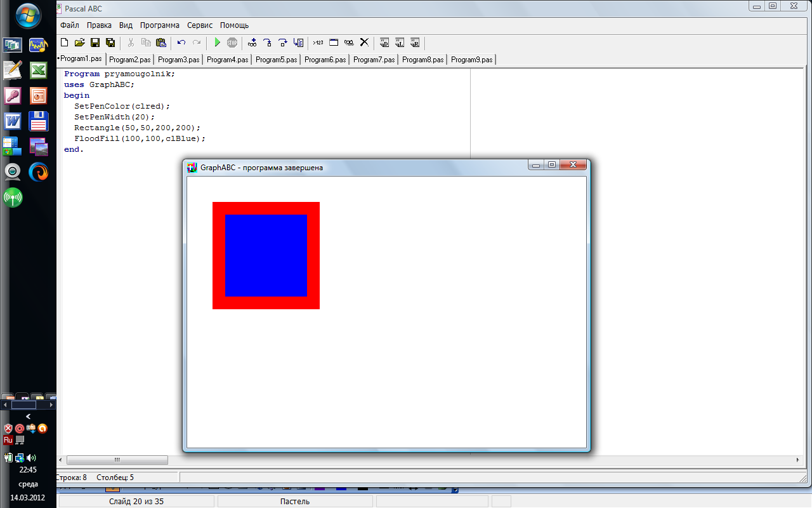Open the Правка menu

(x=99, y=25)
